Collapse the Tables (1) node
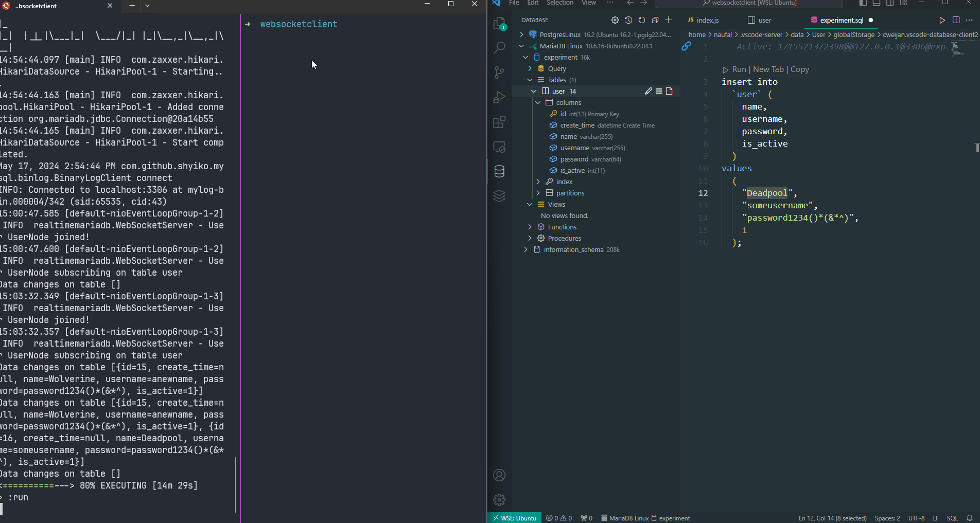 click(530, 80)
